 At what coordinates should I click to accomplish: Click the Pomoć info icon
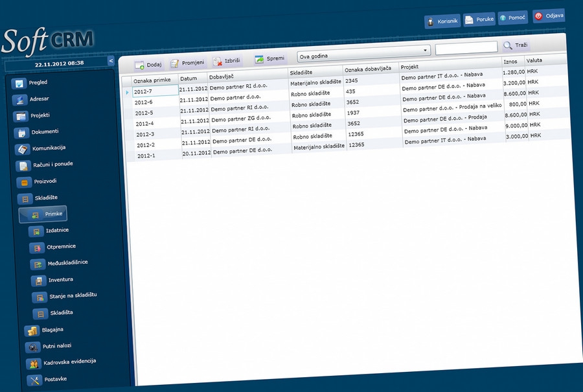click(x=503, y=18)
